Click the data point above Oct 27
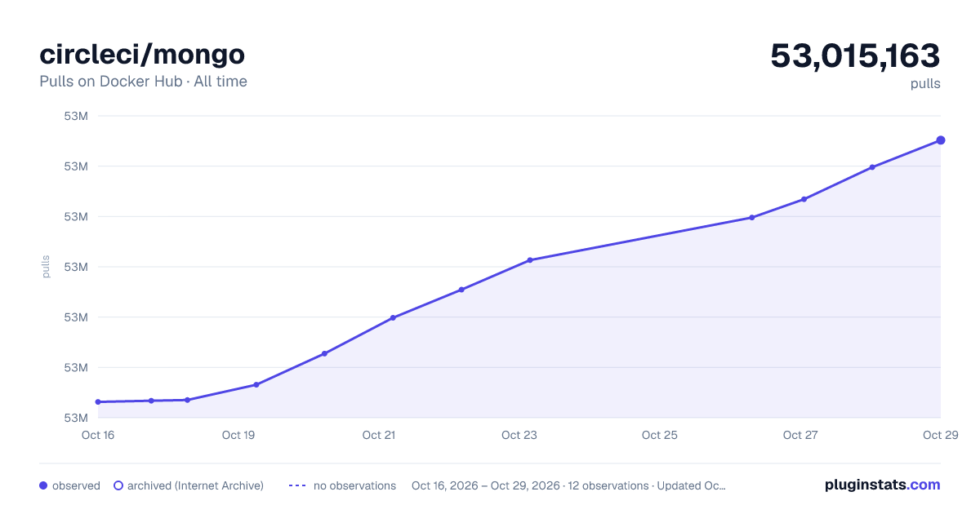This screenshot has width=980, height=514. [804, 199]
